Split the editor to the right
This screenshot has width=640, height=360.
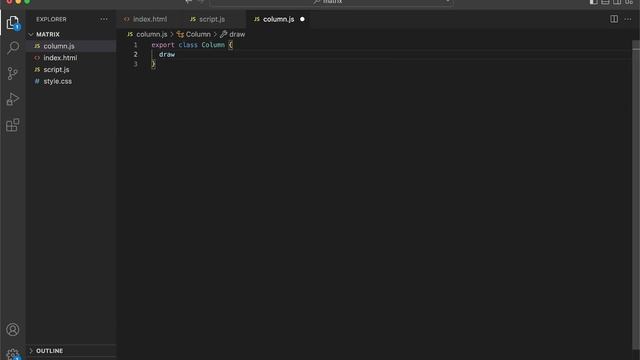[x=613, y=19]
